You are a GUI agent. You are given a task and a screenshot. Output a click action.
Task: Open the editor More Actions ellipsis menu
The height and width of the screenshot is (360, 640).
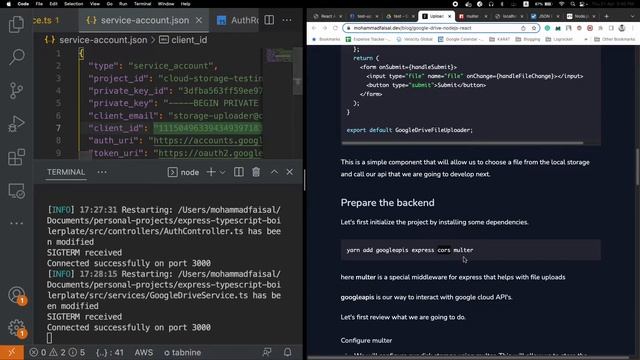pyautogui.click(x=287, y=20)
